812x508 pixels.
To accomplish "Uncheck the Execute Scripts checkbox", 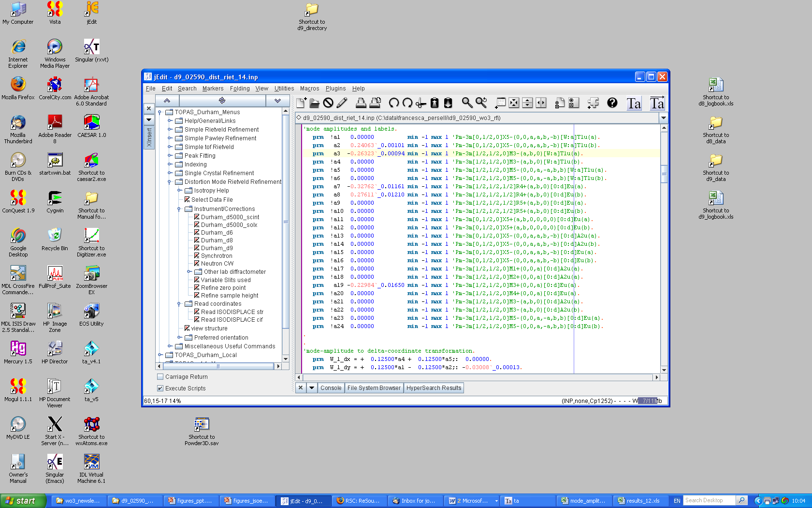I will coord(160,388).
